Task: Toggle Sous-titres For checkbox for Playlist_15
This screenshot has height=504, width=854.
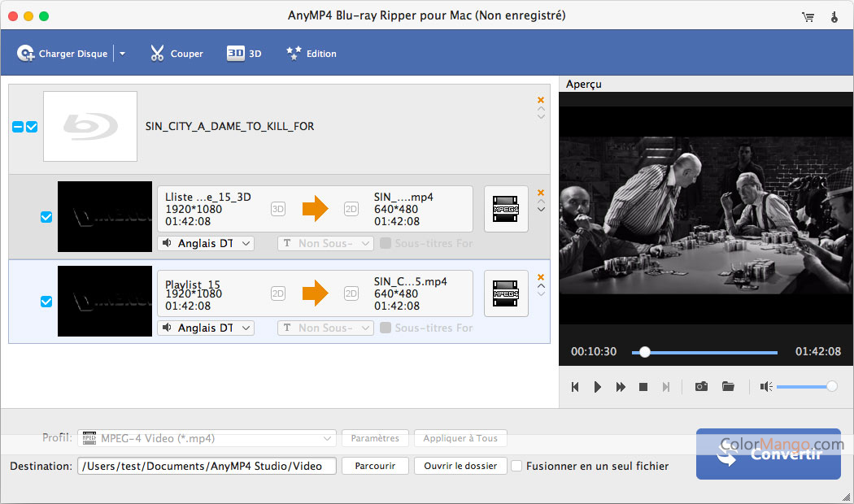Action: [386, 328]
